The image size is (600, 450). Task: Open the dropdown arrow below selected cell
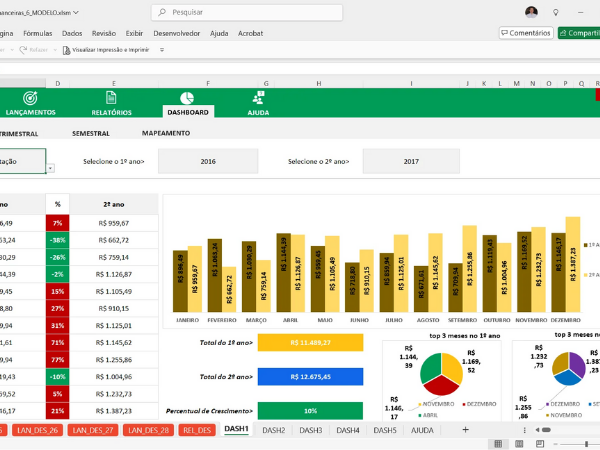50,169
